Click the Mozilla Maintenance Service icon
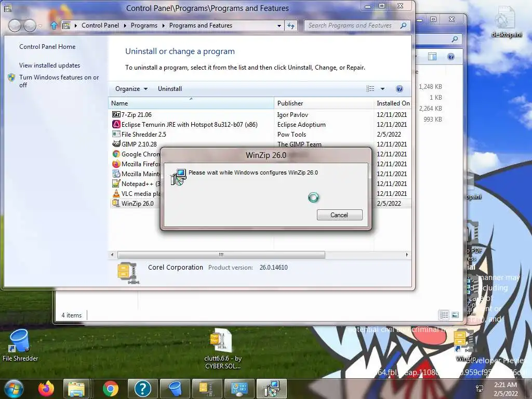Image resolution: width=532 pixels, height=399 pixels. (116, 174)
